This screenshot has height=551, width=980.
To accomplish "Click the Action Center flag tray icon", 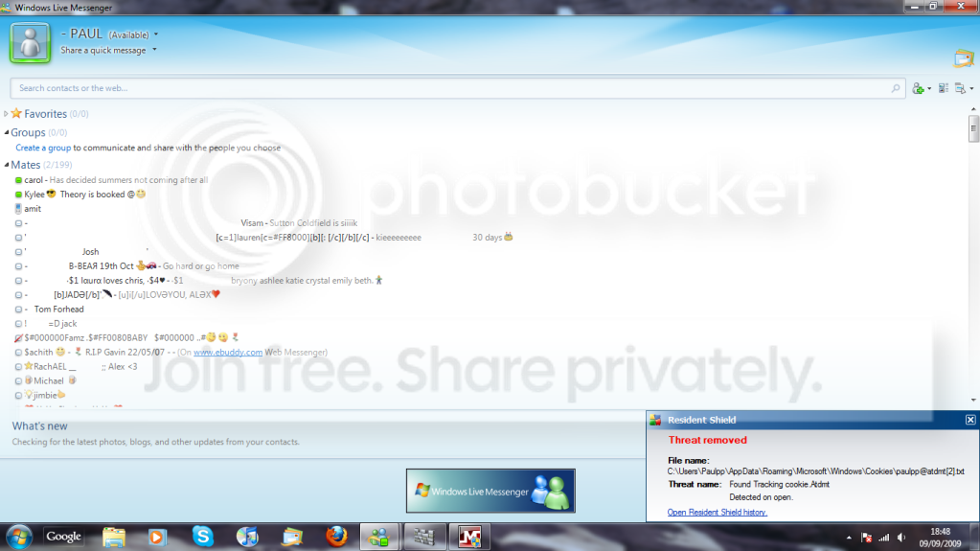I will tap(866, 538).
